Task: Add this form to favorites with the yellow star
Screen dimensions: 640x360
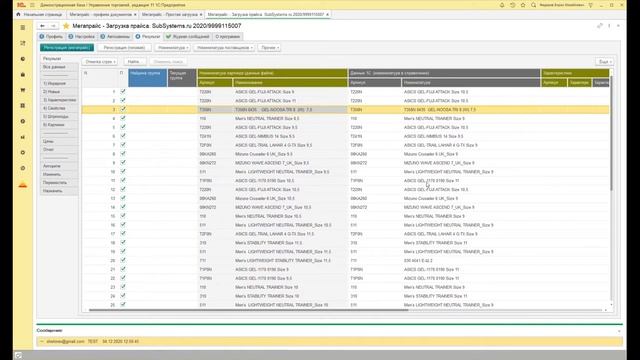Action: tap(66, 26)
